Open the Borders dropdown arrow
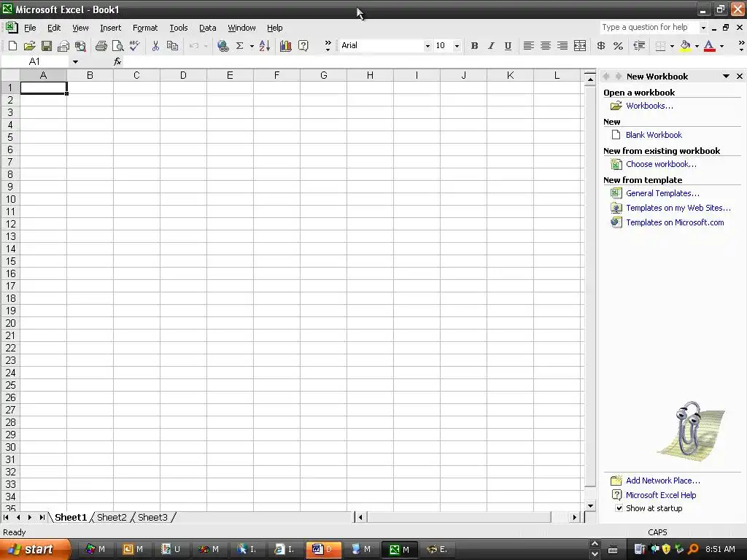Screen dimensions: 747x560 672,46
